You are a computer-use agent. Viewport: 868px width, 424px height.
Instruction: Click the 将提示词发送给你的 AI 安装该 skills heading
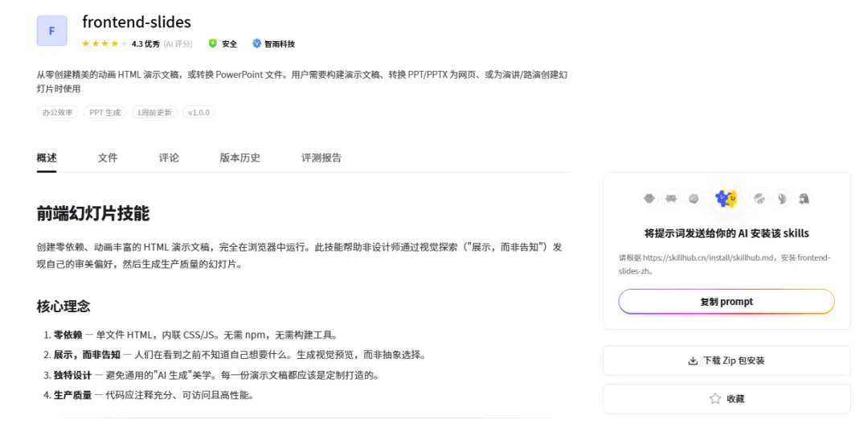727,233
